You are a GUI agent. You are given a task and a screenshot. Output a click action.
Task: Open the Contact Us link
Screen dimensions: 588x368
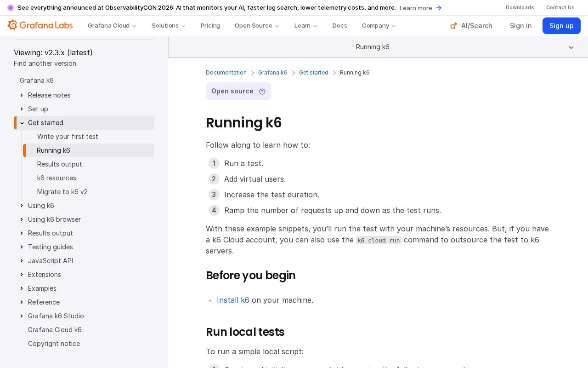[x=560, y=7]
